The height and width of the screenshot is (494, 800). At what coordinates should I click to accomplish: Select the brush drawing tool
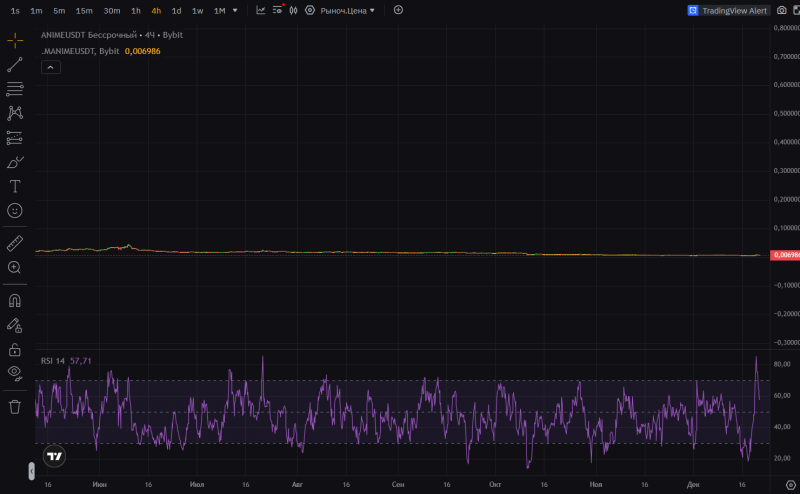[15, 162]
